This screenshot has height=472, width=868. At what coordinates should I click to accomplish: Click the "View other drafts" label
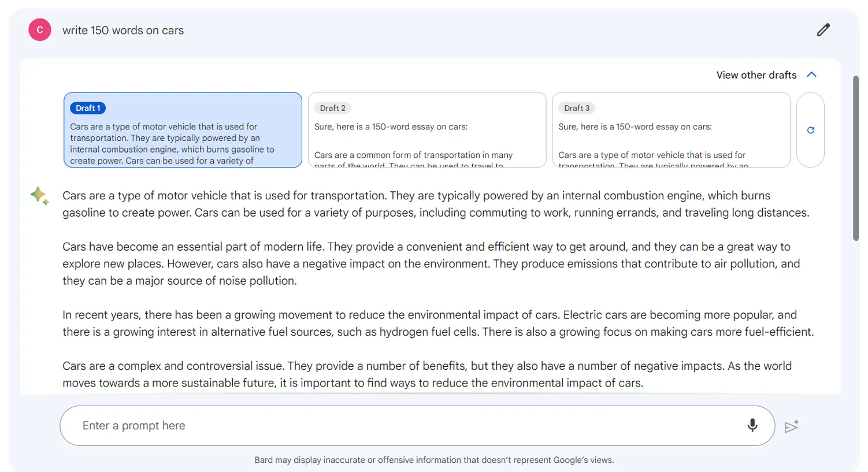756,75
